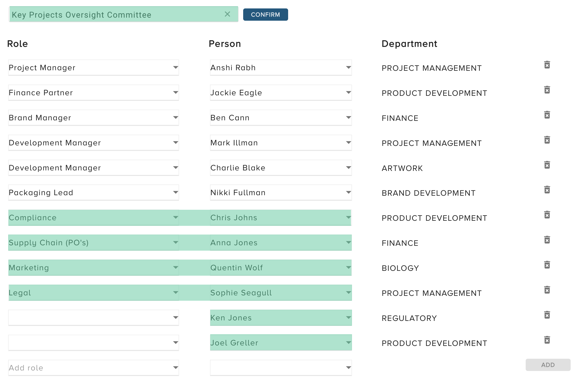Image resolution: width=588 pixels, height=384 pixels.
Task: Remove the Packaging Lead row
Action: [x=547, y=190]
